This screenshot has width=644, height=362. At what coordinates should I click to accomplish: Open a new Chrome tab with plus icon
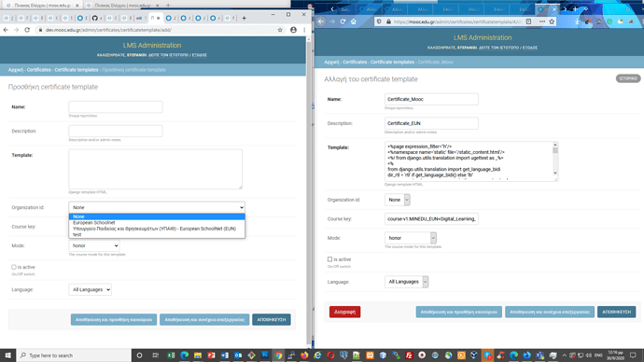[x=244, y=18]
